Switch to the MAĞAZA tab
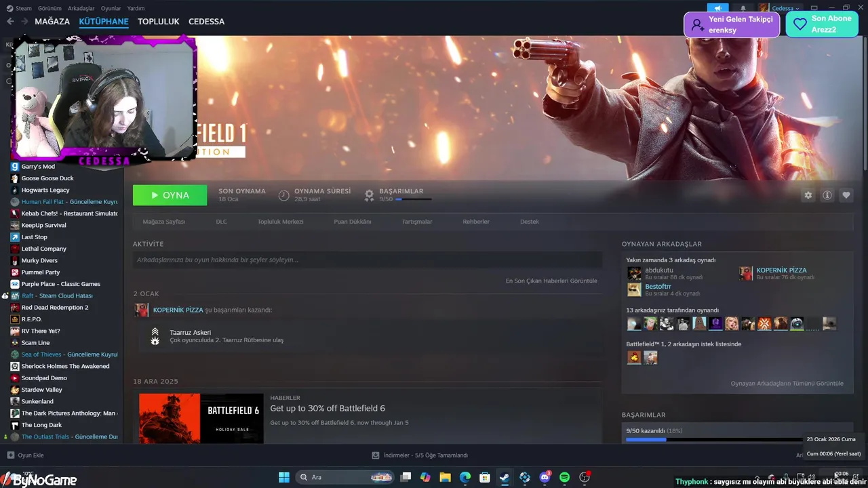This screenshot has width=868, height=488. 52,22
